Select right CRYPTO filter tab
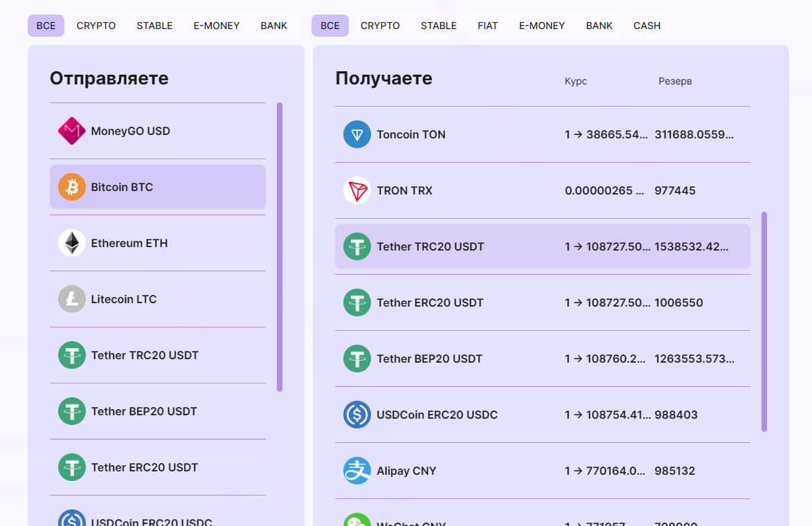812x526 pixels. pyautogui.click(x=380, y=26)
